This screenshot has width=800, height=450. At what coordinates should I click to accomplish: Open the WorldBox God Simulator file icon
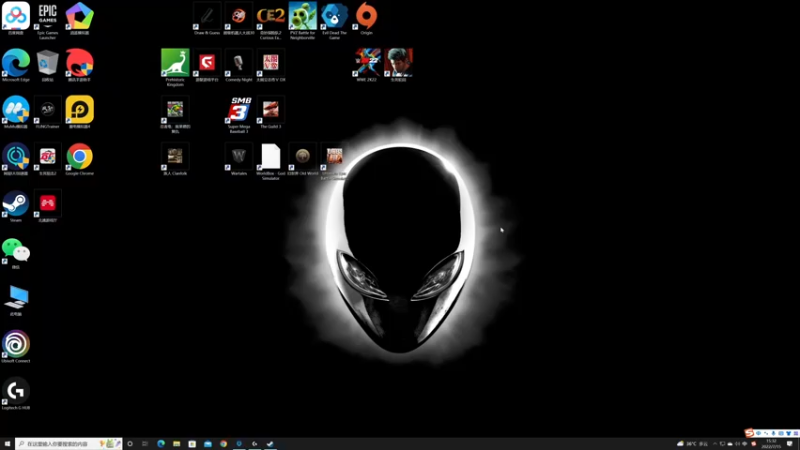tap(270, 161)
